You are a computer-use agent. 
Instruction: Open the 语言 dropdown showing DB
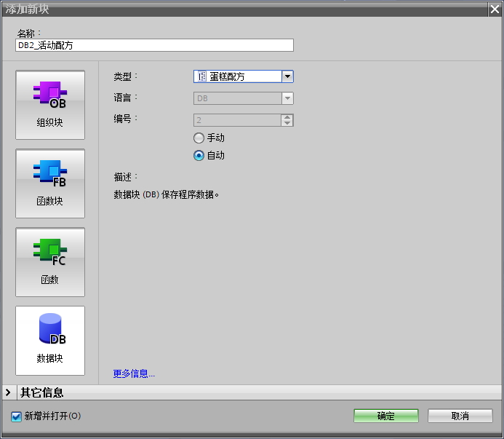click(288, 98)
